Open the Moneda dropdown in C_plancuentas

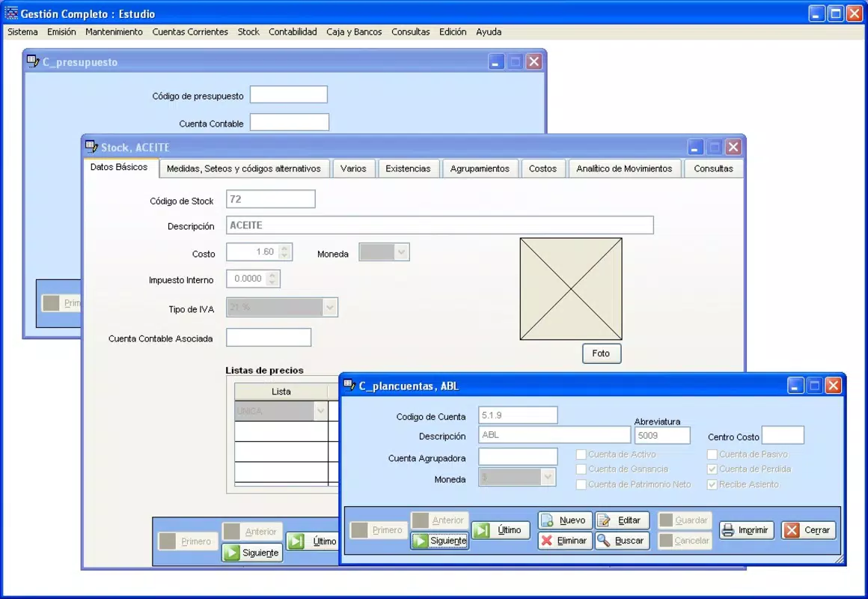pos(547,477)
